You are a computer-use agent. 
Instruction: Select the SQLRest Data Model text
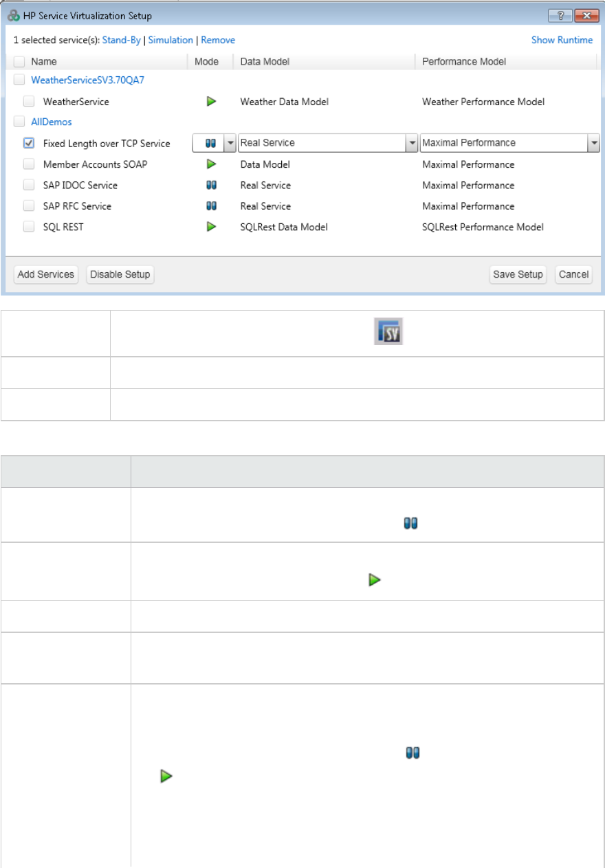(x=284, y=227)
